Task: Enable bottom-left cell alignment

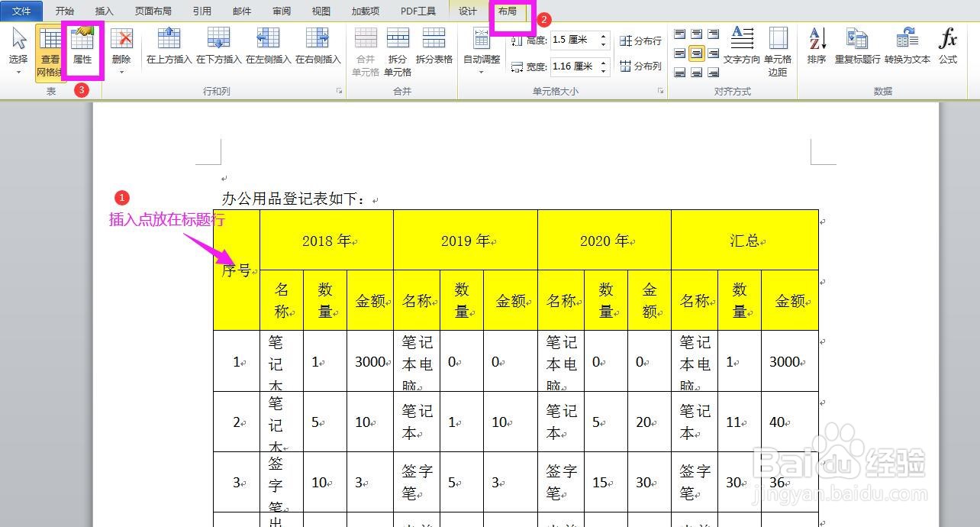Action: 680,72
